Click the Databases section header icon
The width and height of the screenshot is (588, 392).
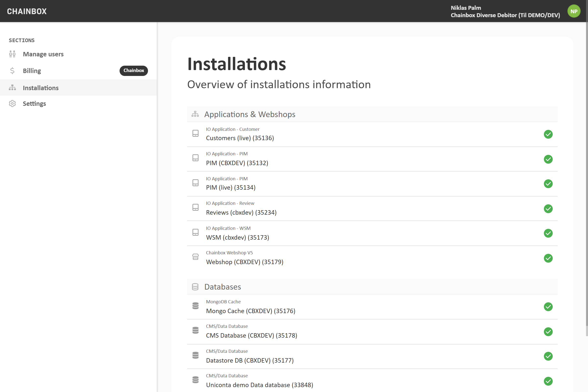pyautogui.click(x=195, y=287)
